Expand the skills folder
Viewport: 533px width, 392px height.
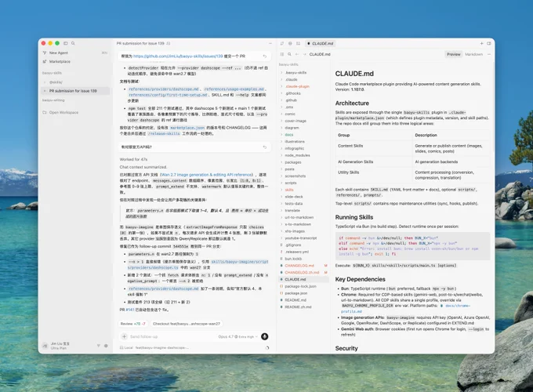289,190
